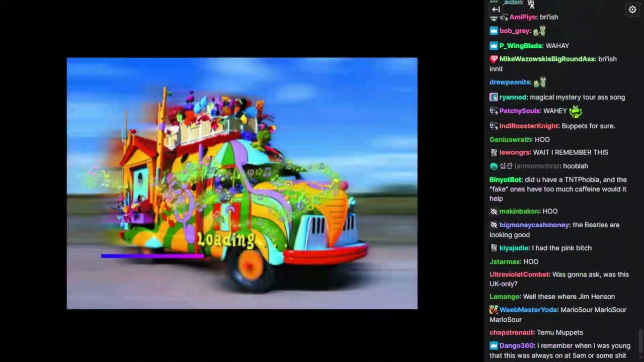This screenshot has width=644, height=362.
Task: Click the WeebMasterYoda username
Action: point(528,310)
